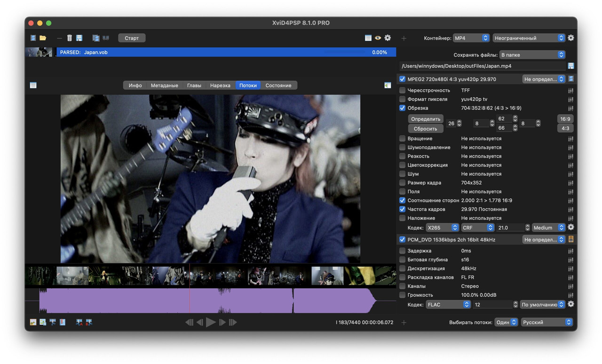Screen dimensions: 602x364
Task: Switch to Нарезка tab
Action: 220,85
